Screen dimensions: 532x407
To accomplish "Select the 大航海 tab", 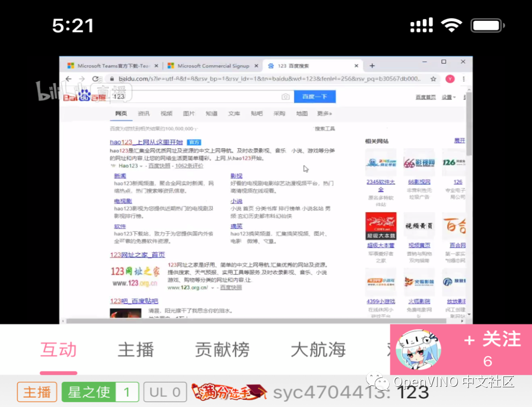I will coord(318,350).
